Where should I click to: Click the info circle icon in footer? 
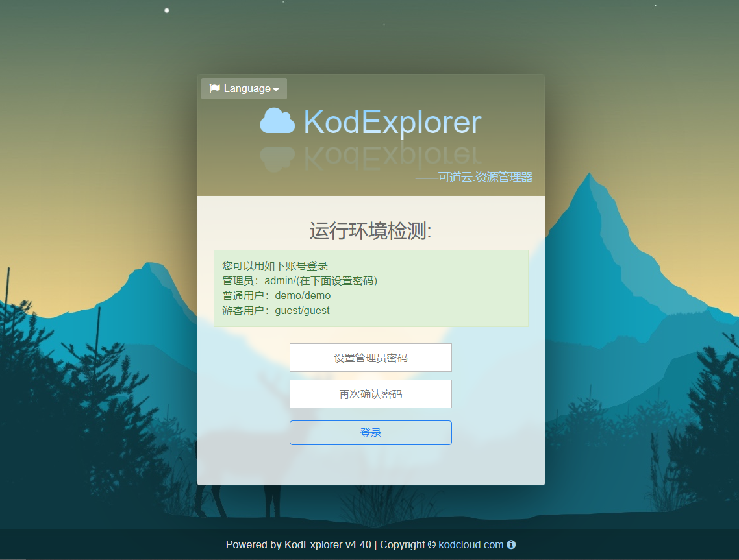click(511, 544)
